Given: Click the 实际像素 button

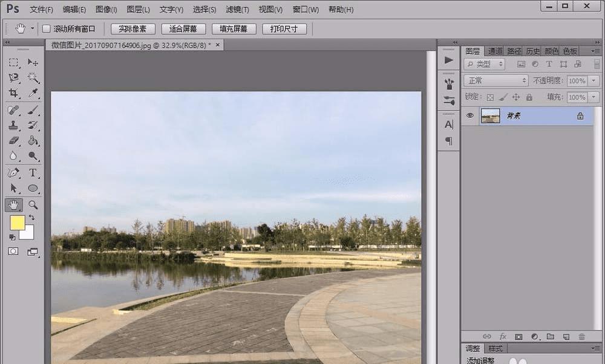Looking at the screenshot, I should (x=132, y=29).
